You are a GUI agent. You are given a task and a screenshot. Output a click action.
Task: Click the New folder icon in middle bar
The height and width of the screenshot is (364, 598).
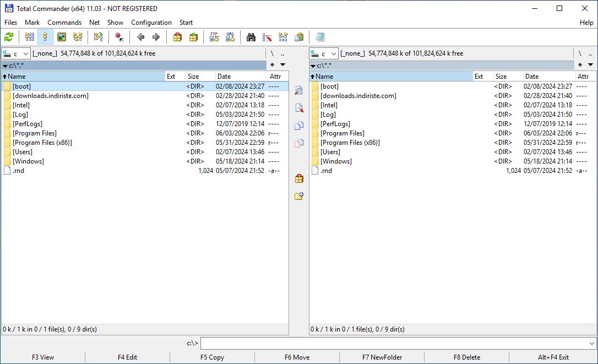(299, 195)
